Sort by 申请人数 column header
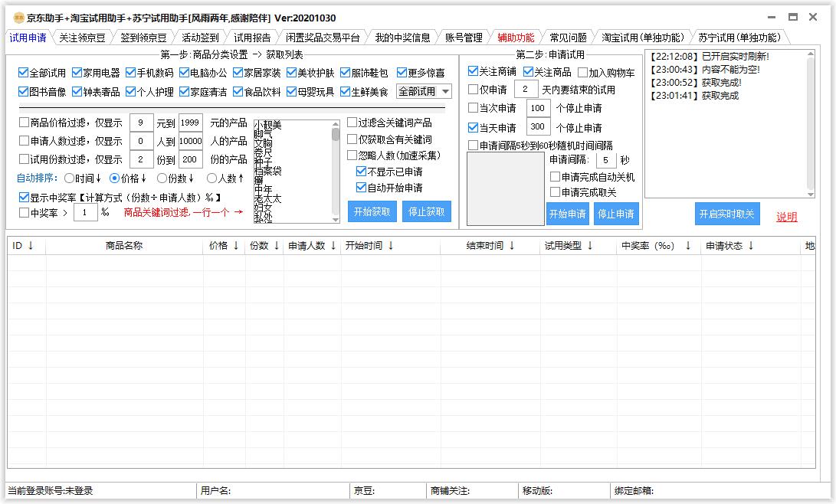Screen dimensions: 836x504 click(313, 246)
